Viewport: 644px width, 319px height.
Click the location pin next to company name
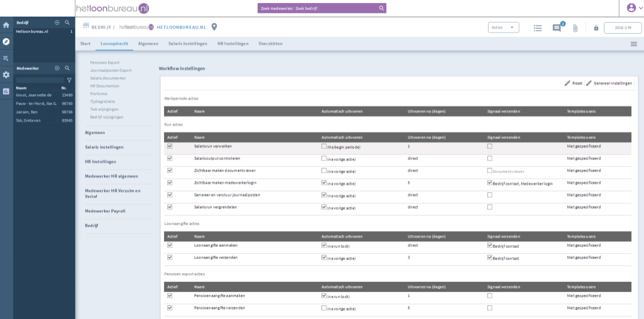point(214,27)
